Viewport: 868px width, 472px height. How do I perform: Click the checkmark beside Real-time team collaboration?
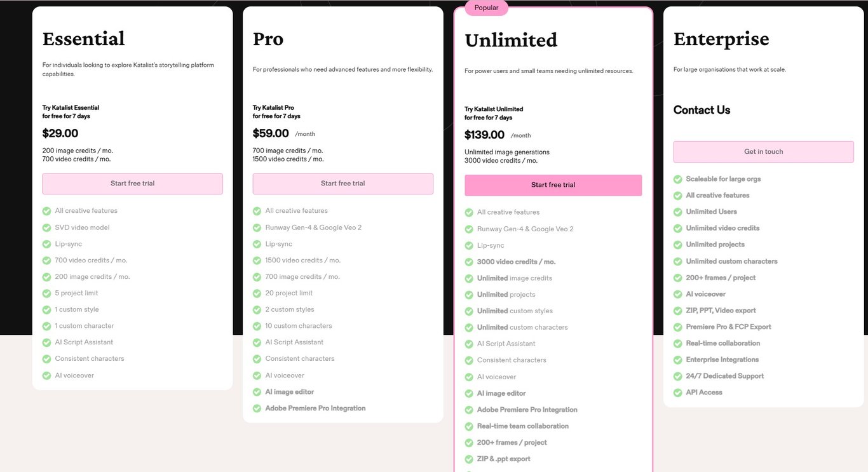coord(469,426)
